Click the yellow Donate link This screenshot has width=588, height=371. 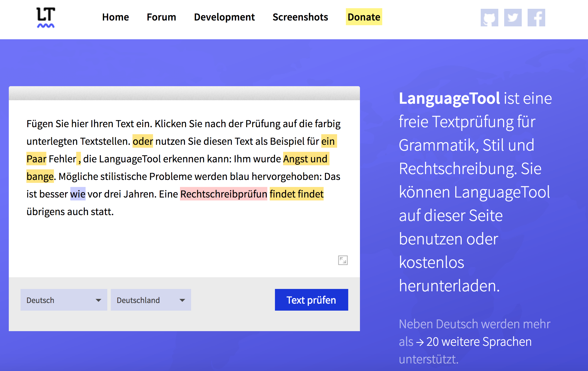coord(364,17)
